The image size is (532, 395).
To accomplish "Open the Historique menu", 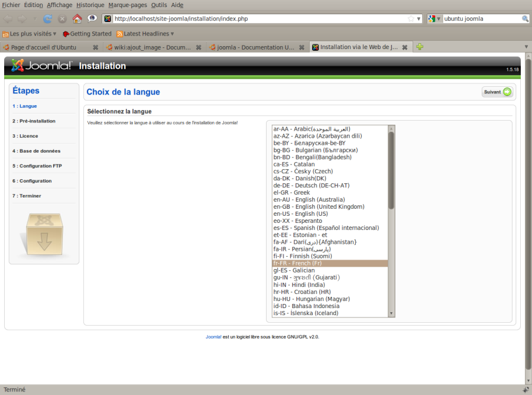I will pyautogui.click(x=90, y=5).
